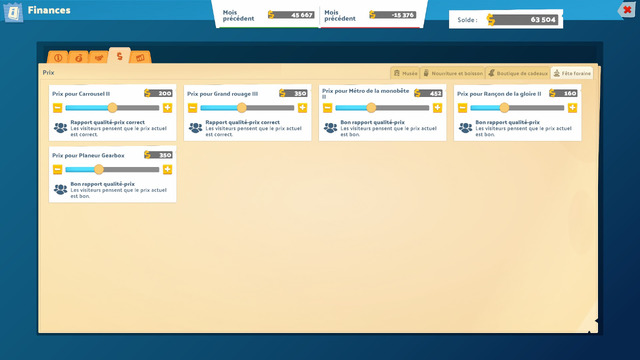Click the Prix section heading
This screenshot has width=640, height=360.
click(48, 73)
